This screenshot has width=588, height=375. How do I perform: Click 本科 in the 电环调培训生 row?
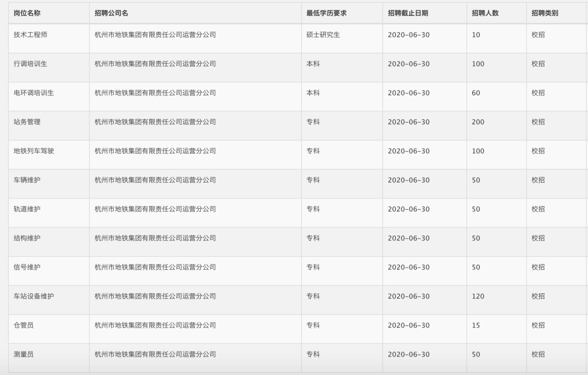pos(313,93)
